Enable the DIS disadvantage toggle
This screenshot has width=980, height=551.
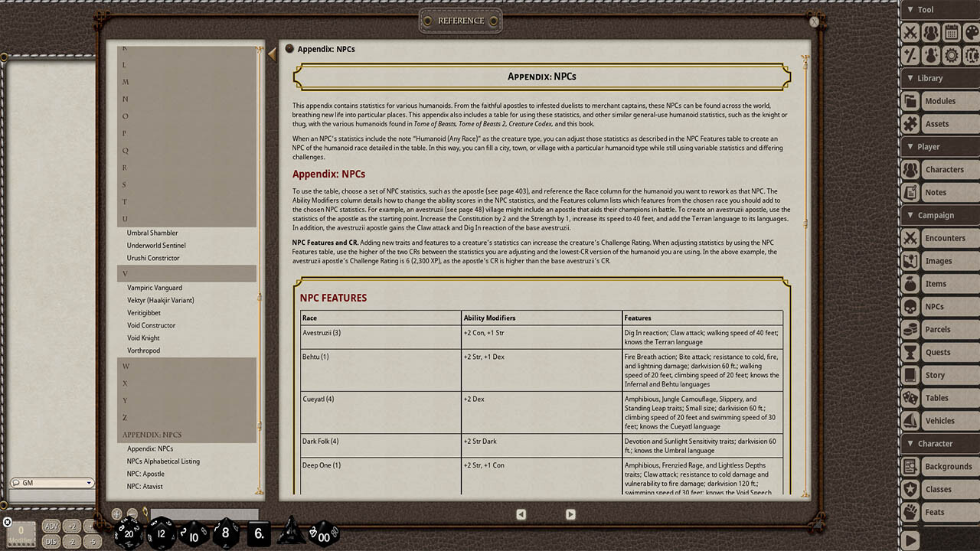[51, 541]
